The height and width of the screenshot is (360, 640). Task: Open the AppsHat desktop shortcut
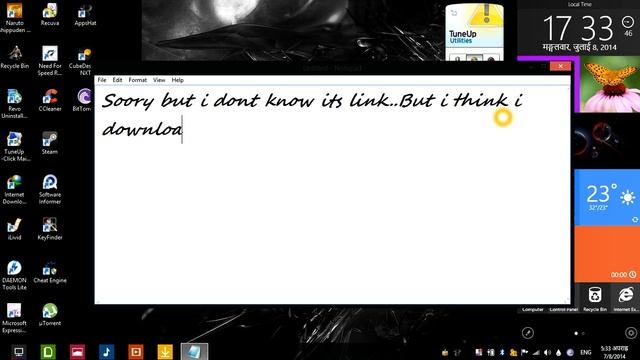(x=85, y=14)
